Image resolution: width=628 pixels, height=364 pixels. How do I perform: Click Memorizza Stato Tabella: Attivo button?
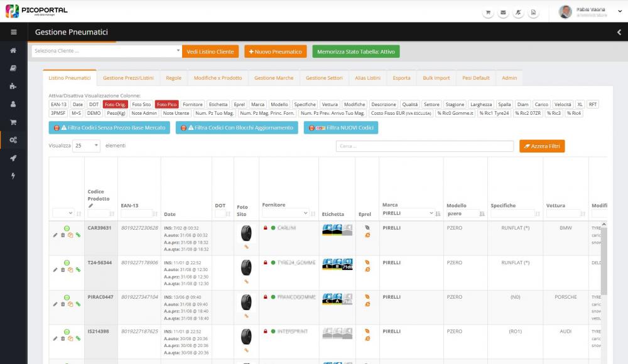click(356, 51)
